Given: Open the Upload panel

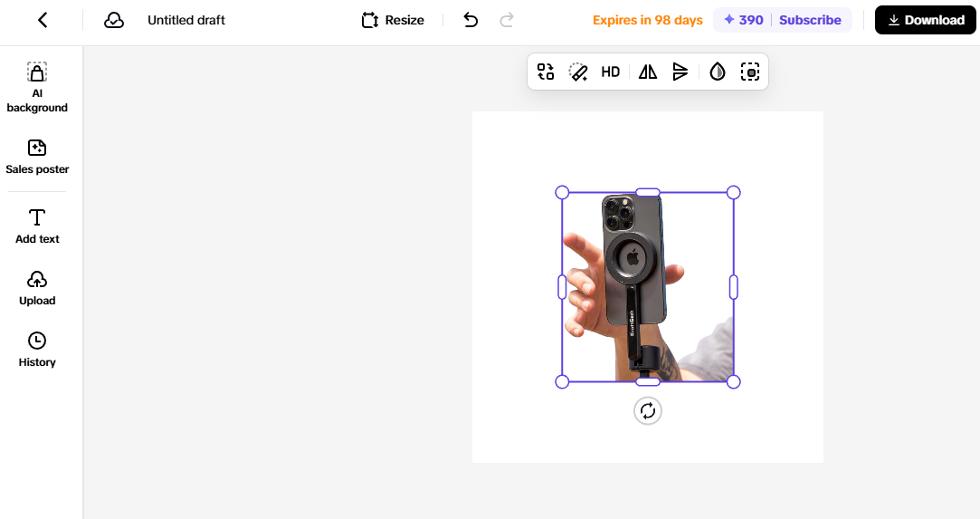Looking at the screenshot, I should [37, 288].
